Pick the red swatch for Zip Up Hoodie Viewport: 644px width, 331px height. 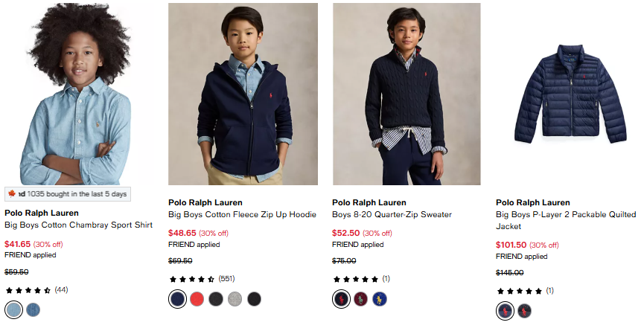197,299
